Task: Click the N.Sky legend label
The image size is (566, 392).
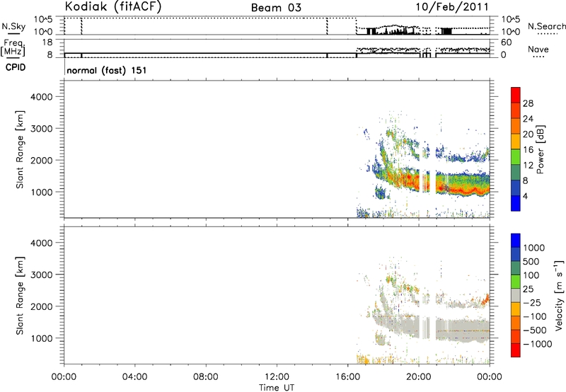Action: [x=13, y=26]
